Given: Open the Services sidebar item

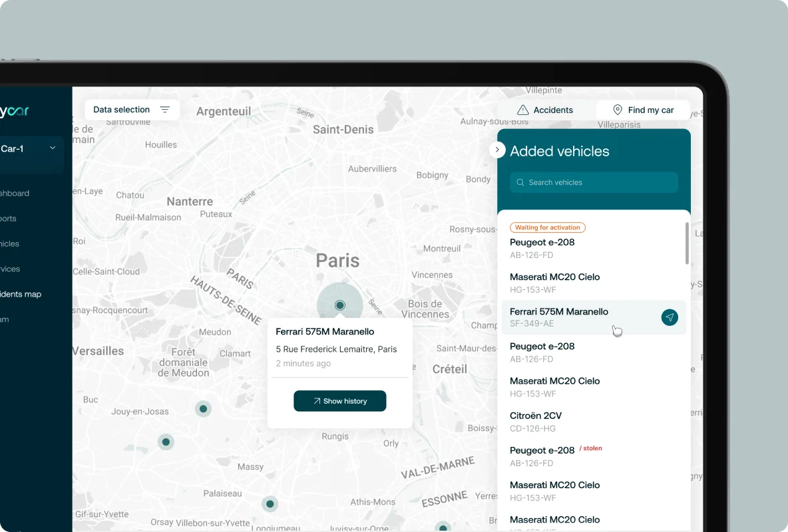Looking at the screenshot, I should point(10,269).
